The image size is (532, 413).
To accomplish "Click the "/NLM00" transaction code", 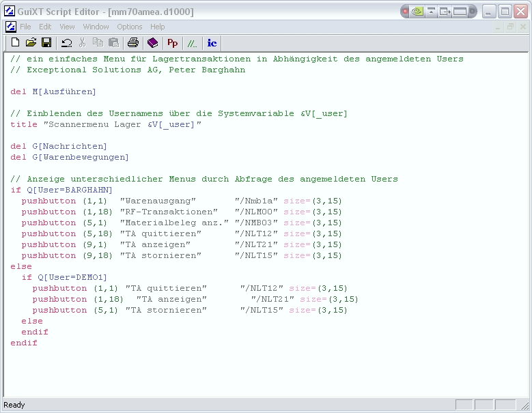I will pos(256,212).
